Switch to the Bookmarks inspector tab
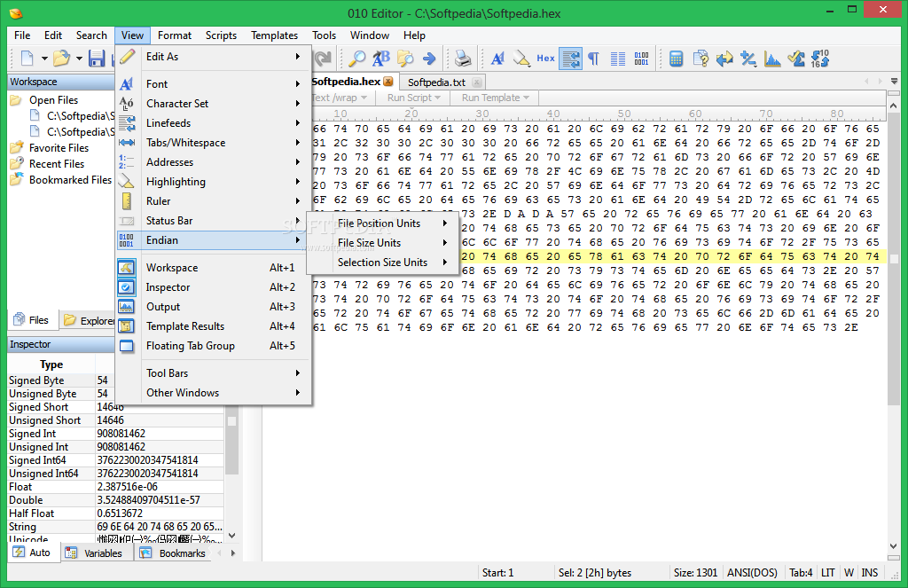The image size is (908, 588). pyautogui.click(x=174, y=553)
